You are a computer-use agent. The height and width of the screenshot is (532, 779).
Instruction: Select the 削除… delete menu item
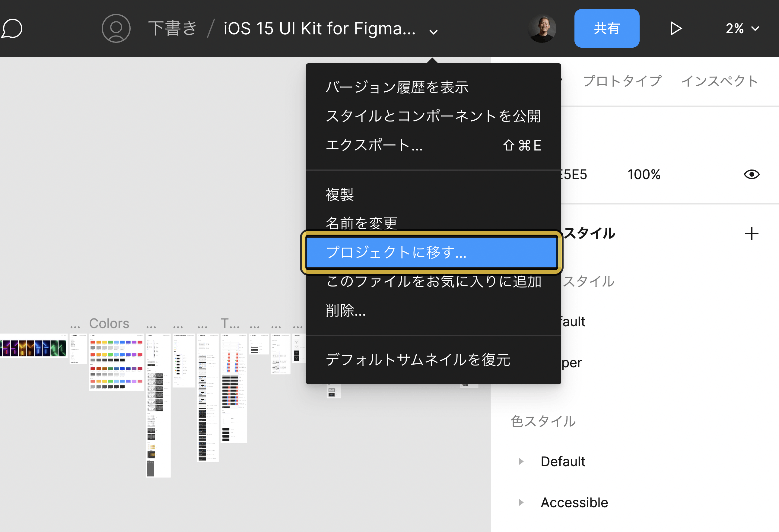pos(434,311)
